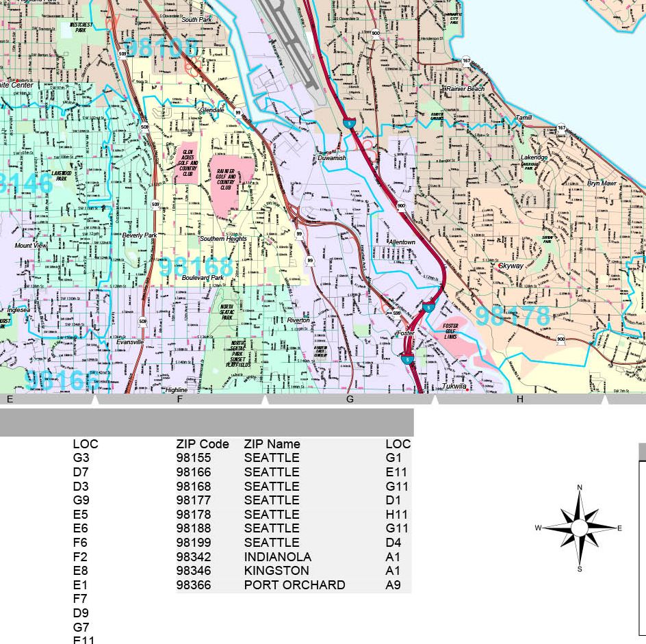646x644 pixels.
Task: Click the KINGSTON ZIP name
Action: tap(276, 571)
